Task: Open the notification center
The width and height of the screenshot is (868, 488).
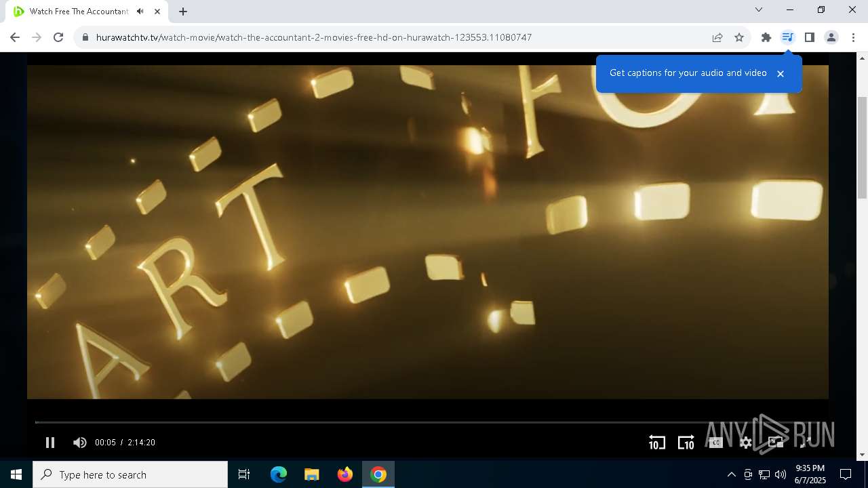Action: point(846,474)
